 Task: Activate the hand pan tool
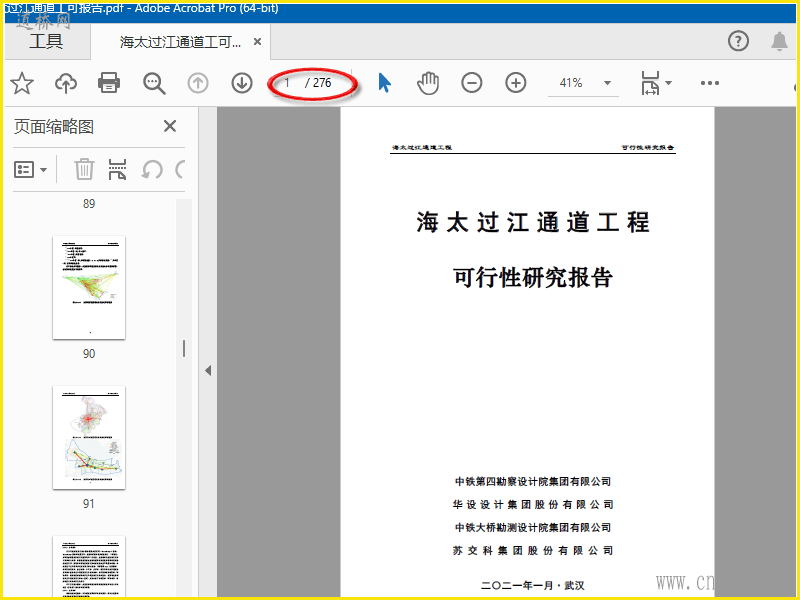[x=428, y=83]
